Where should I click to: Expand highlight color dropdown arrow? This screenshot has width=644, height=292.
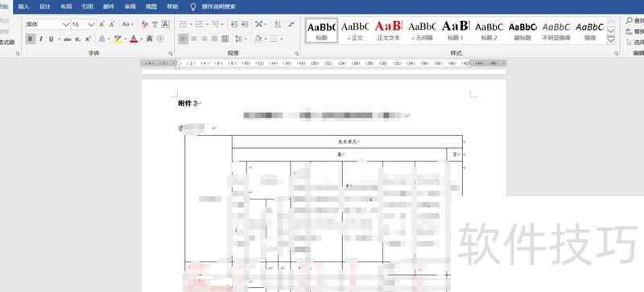[125, 39]
